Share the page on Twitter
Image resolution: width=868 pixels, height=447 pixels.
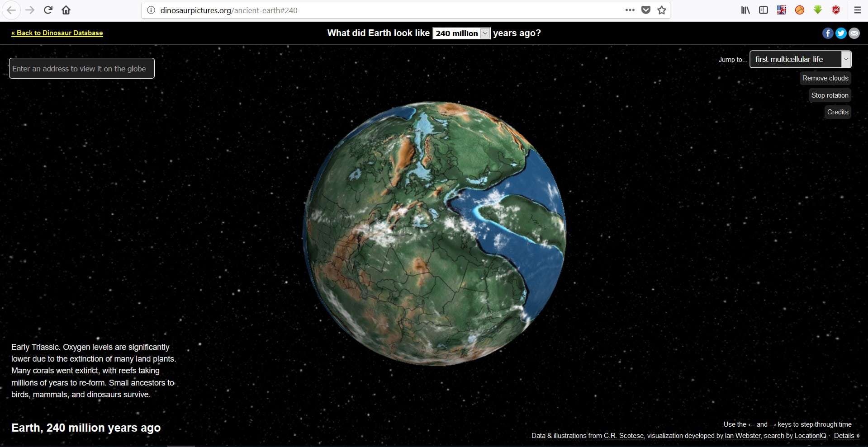pos(841,33)
